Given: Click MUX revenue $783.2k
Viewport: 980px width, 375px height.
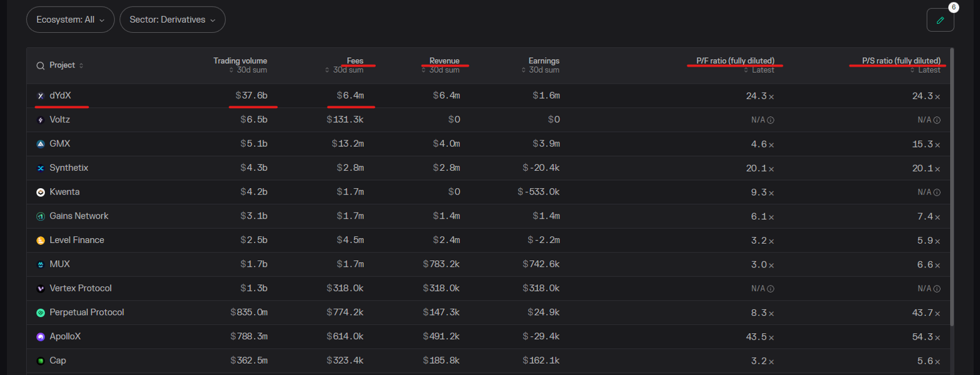Looking at the screenshot, I should (441, 264).
